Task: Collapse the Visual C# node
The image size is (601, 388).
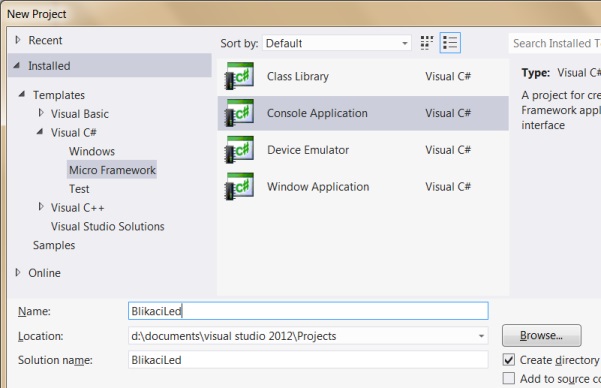Action: (x=40, y=132)
